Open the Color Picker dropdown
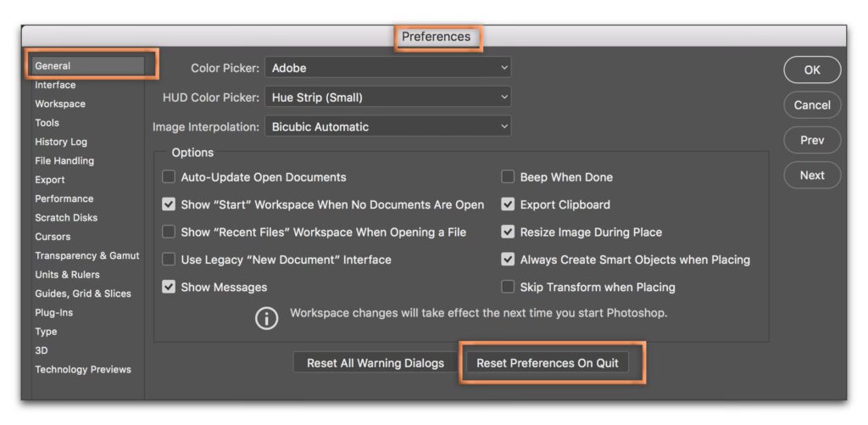The image size is (868, 425). tap(388, 68)
